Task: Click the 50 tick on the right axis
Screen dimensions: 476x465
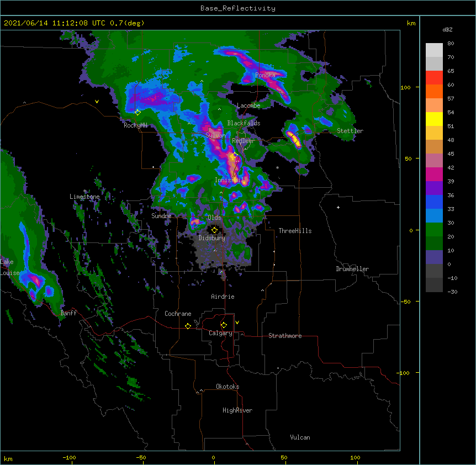Action: (x=408, y=158)
